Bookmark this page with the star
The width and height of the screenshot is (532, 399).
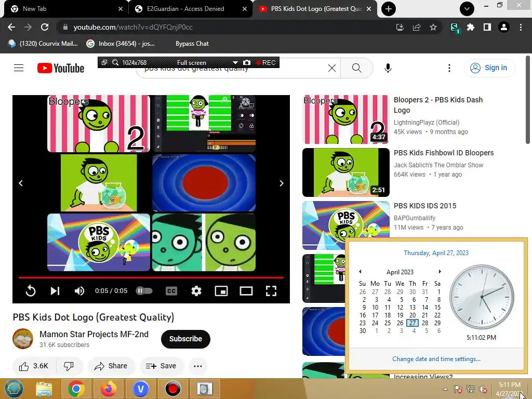pyautogui.click(x=433, y=27)
